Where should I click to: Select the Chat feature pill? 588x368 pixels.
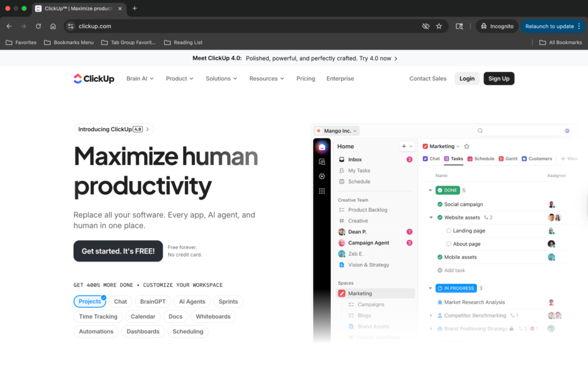(x=121, y=301)
